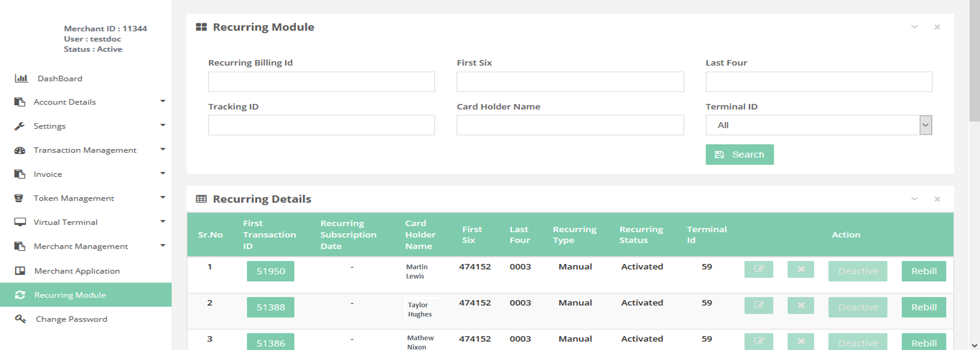
Task: Collapse the Recurring Module panel chevron
Action: [x=914, y=27]
